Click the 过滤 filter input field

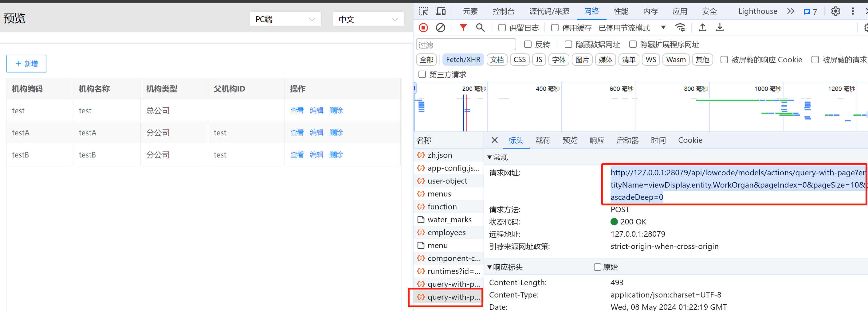[x=466, y=45]
